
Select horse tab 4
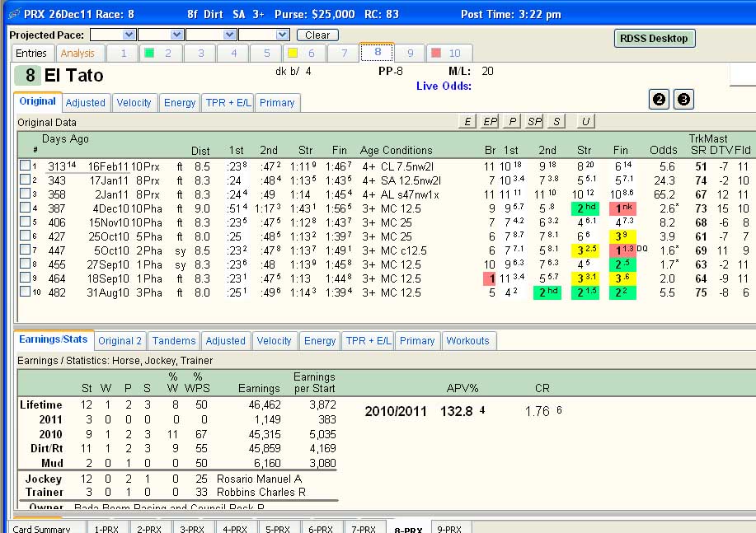233,53
